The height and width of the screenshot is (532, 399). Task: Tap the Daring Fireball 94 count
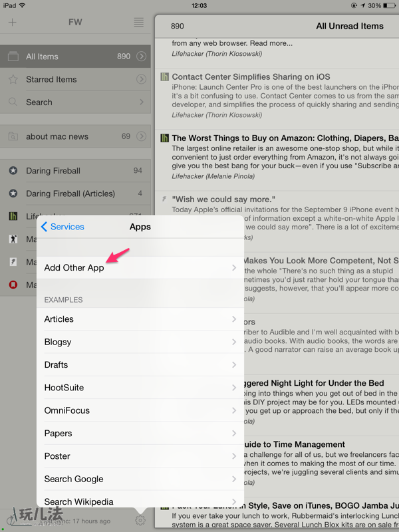tap(138, 170)
